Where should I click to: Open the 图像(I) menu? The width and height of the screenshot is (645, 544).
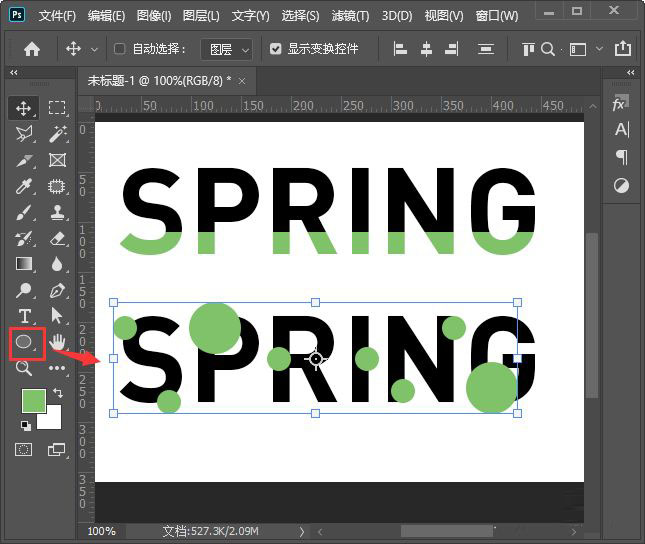(x=154, y=16)
